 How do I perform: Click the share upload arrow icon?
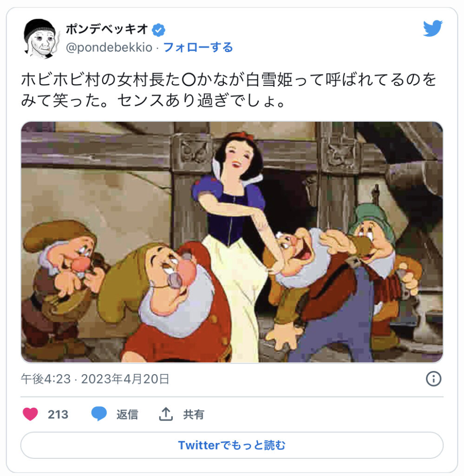166,414
